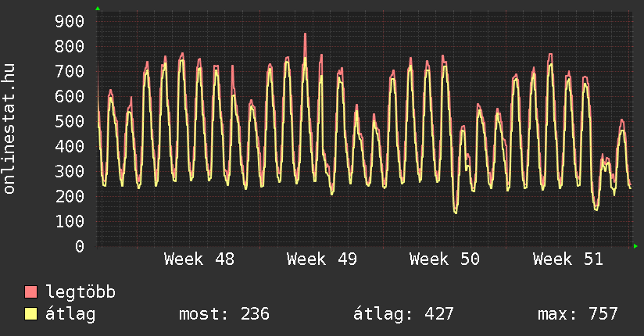
Task: Click the 'most: 236' statistic
Action: [x=224, y=314]
